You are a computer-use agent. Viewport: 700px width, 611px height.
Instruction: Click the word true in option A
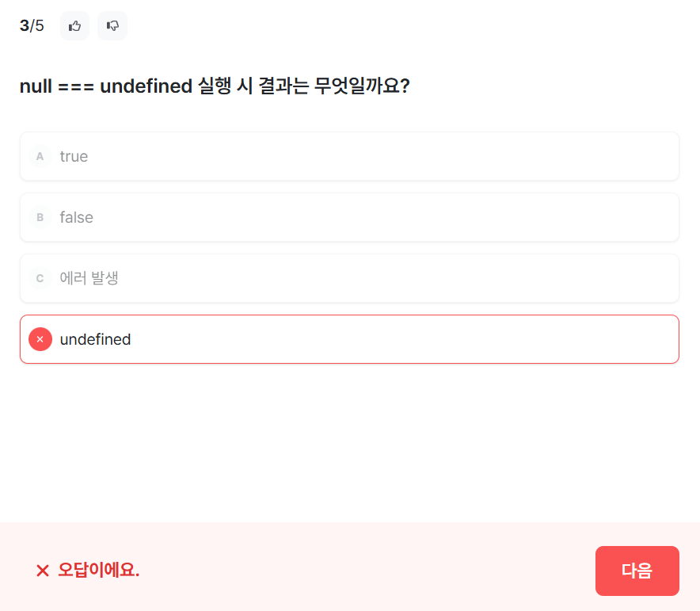[74, 156]
